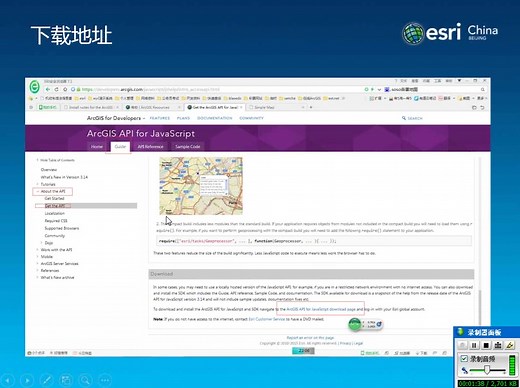Click the recorder panel fourth toolbar icon
The image size is (520, 388).
[x=498, y=345]
